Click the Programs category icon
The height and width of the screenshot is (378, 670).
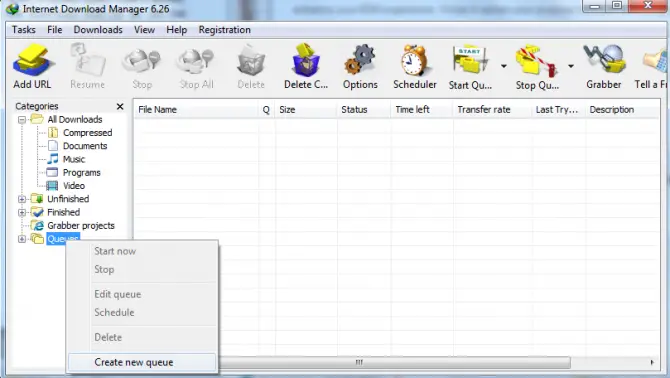click(52, 173)
